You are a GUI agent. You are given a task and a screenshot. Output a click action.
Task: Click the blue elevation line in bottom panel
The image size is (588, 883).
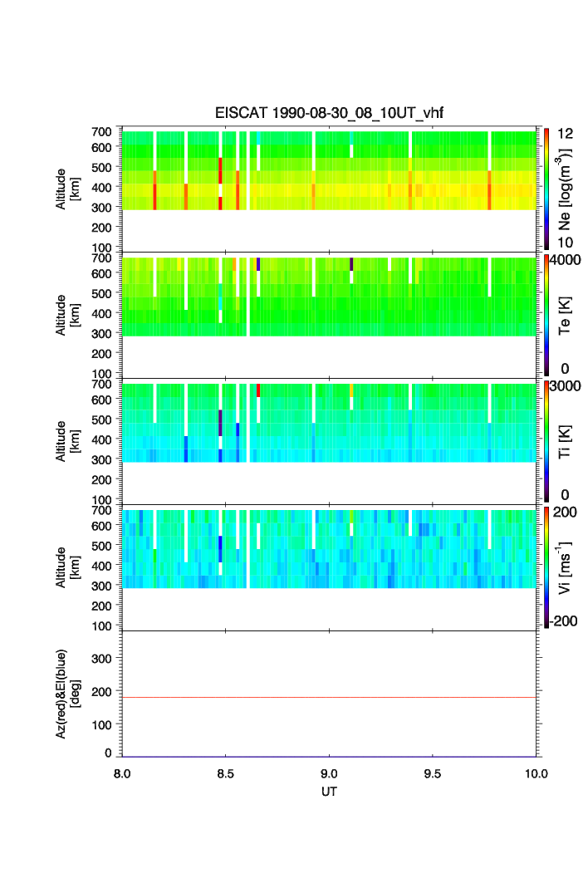pyautogui.click(x=329, y=756)
